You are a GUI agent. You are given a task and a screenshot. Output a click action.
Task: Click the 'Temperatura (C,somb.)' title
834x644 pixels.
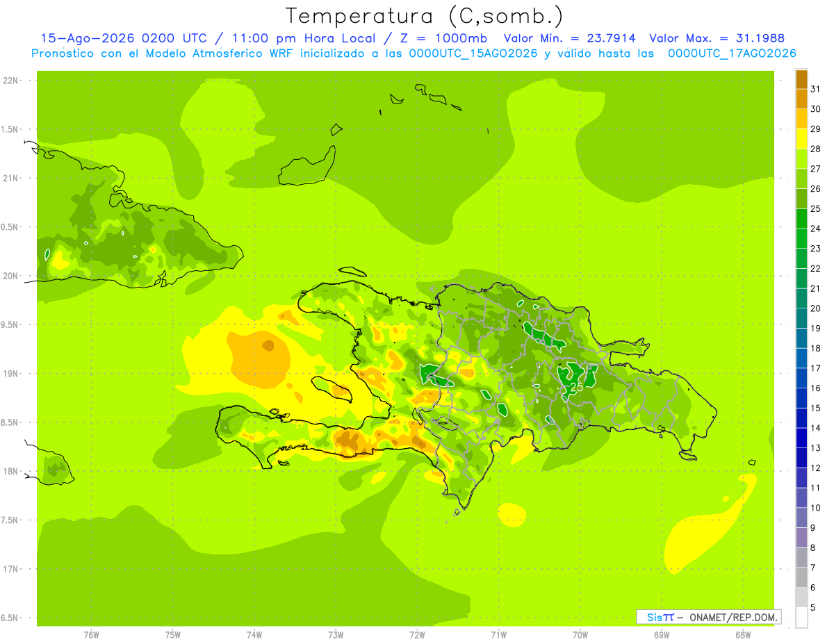(x=425, y=16)
